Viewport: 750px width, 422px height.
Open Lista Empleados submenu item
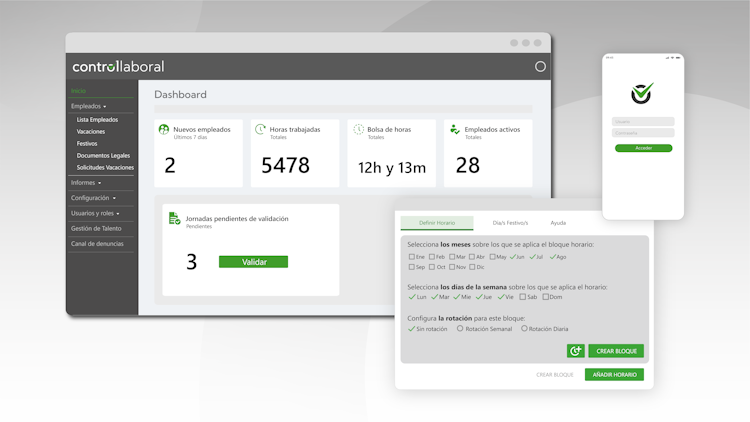[97, 120]
